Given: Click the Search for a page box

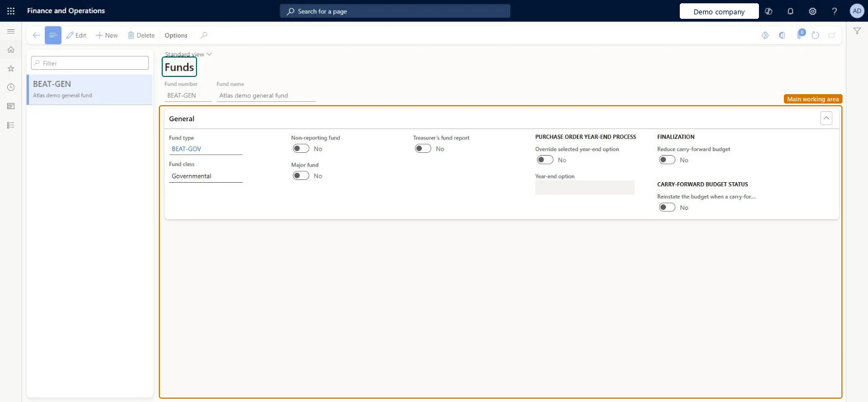Looking at the screenshot, I should pyautogui.click(x=395, y=11).
